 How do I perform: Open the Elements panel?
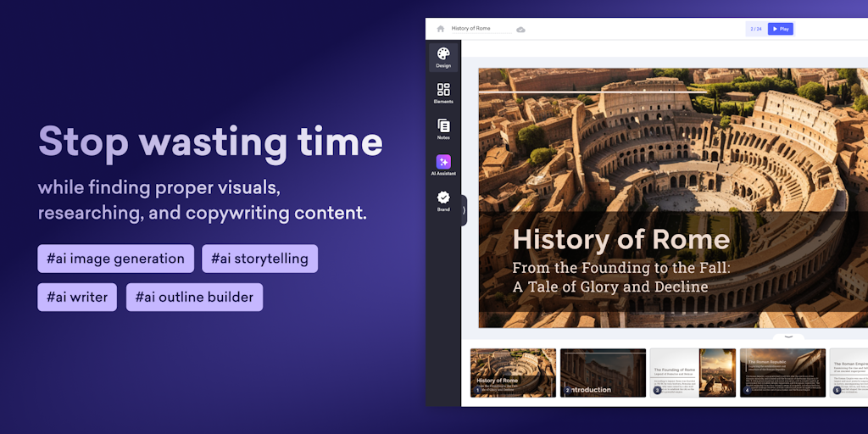click(x=443, y=93)
